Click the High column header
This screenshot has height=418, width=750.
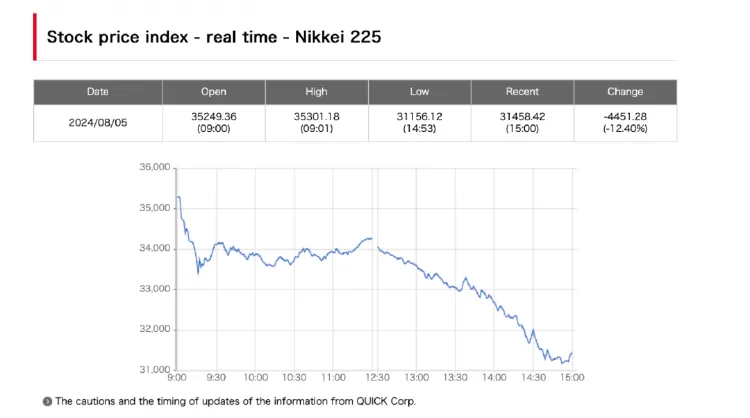tap(316, 92)
